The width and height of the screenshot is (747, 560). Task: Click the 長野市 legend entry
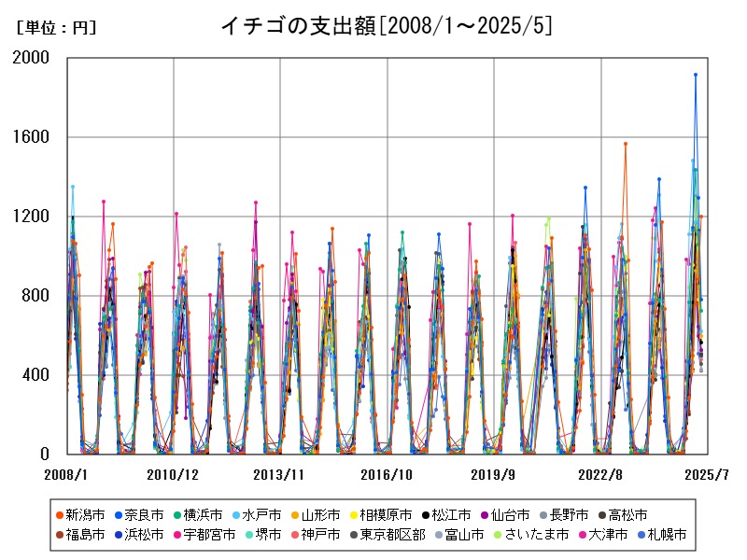point(564,515)
